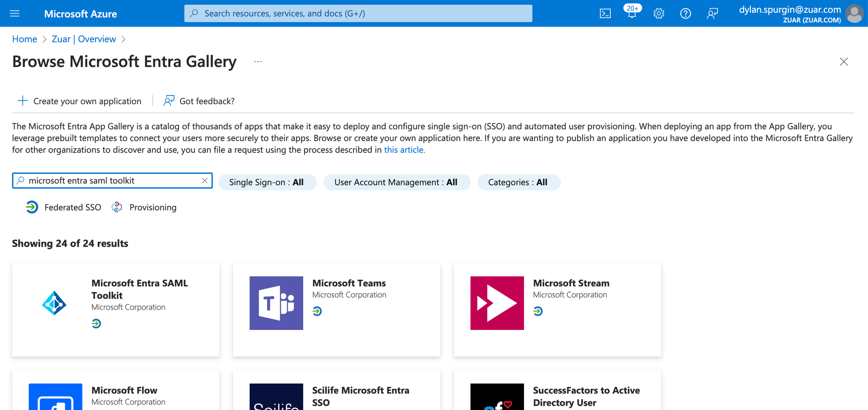
Task: Click the Showing 24 of 24 results text
Action: 70,243
